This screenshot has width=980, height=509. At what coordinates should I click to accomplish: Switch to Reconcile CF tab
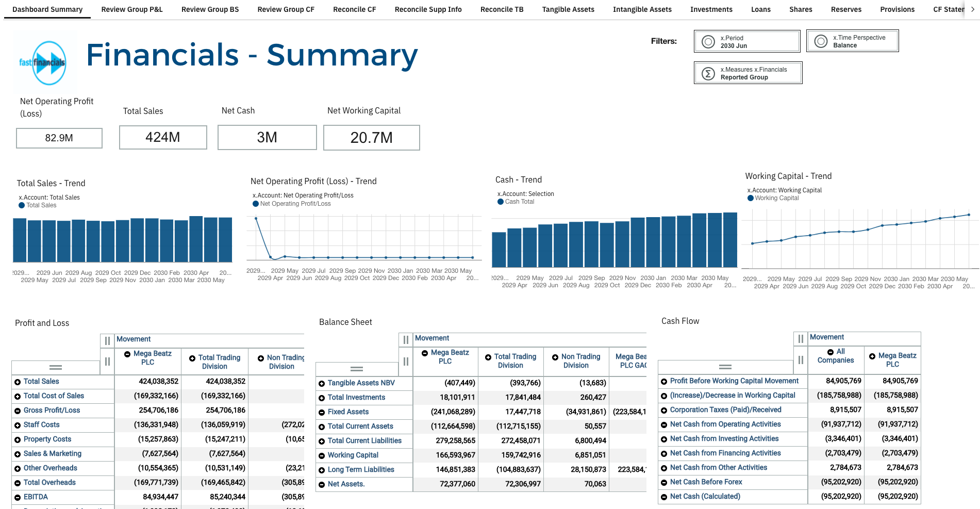pos(355,9)
